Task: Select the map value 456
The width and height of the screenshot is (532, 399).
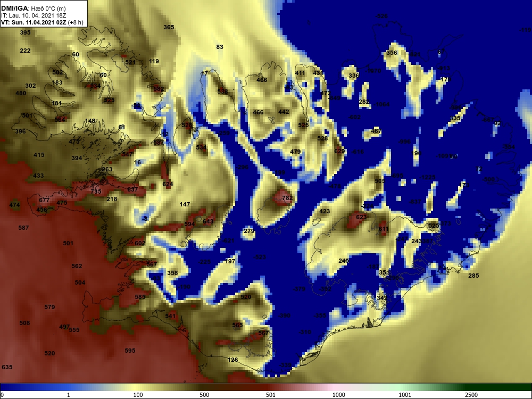Action: tap(41, 210)
